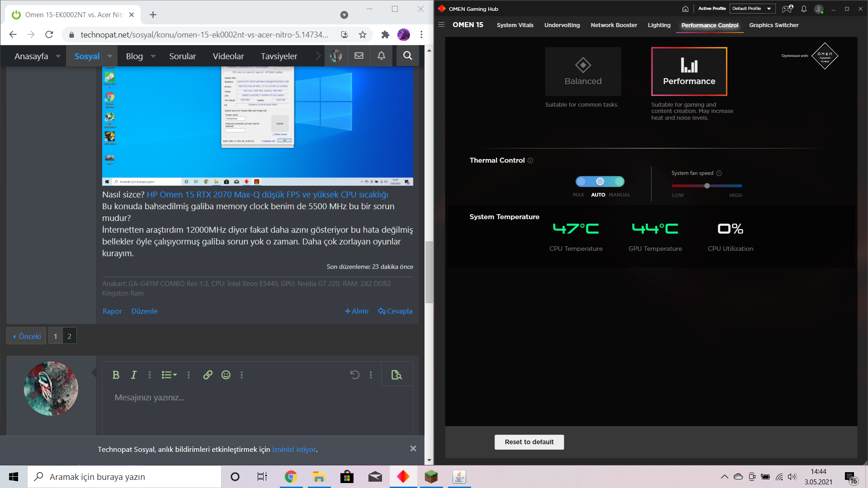Expand the Active Profile dropdown

coord(752,9)
